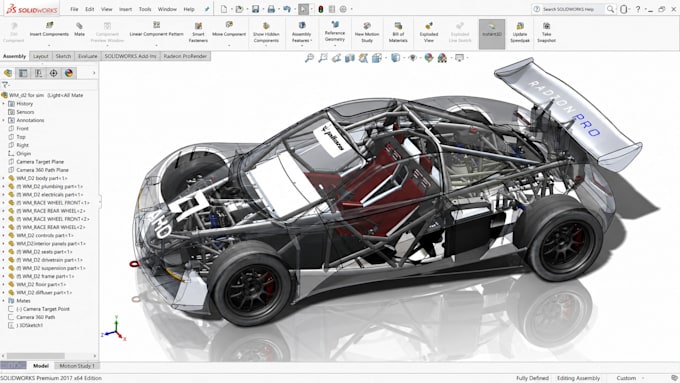Click the feature tree horizontal scrollbar

[x=36, y=356]
